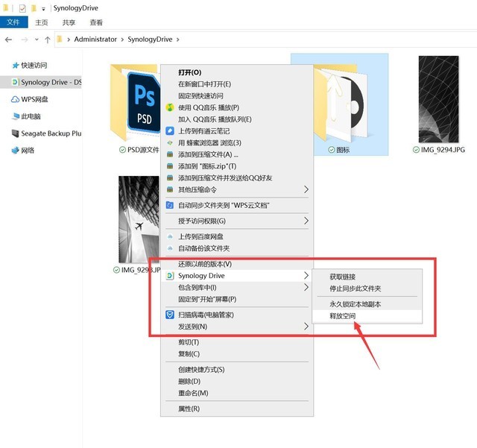The image size is (477, 448).
Task: Expand the 包含到库中(I) submenu
Action: [237, 288]
